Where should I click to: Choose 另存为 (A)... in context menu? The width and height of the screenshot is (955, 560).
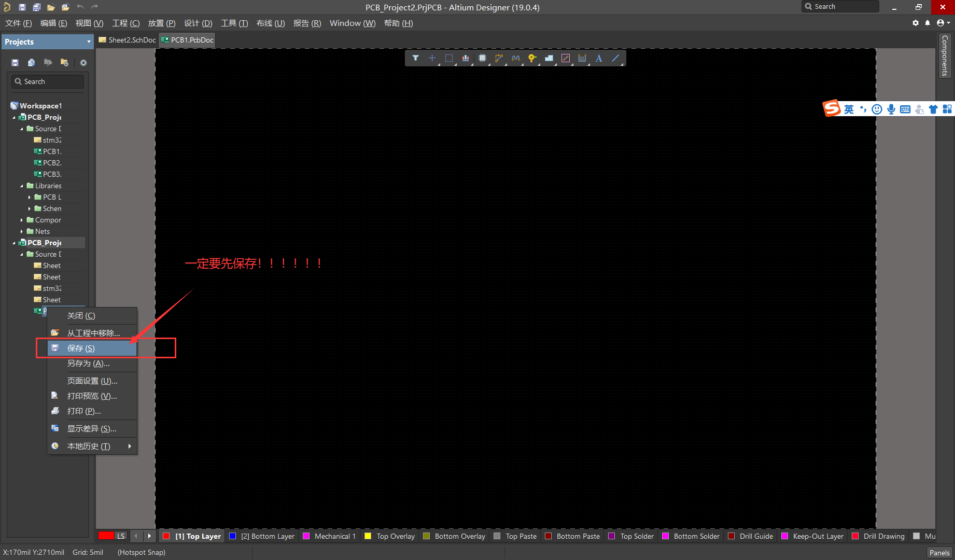tap(92, 363)
